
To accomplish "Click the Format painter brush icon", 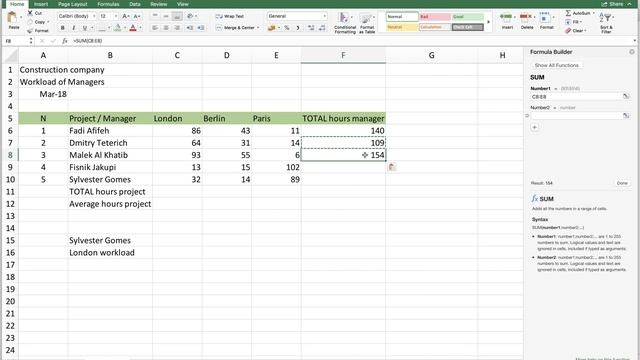I will pos(30,31).
